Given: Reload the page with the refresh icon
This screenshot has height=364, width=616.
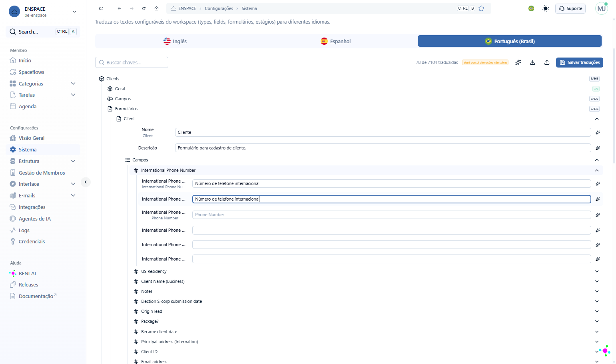Looking at the screenshot, I should [x=144, y=8].
